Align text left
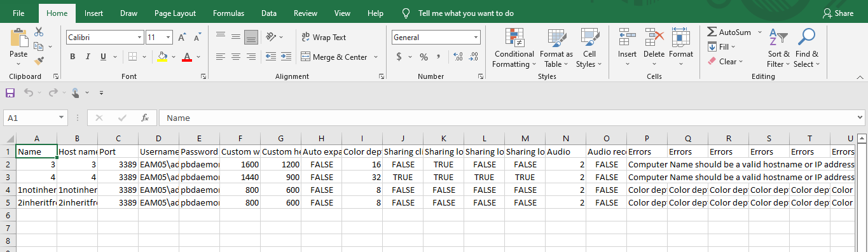Viewport: 868px width, 252px height. (221, 57)
